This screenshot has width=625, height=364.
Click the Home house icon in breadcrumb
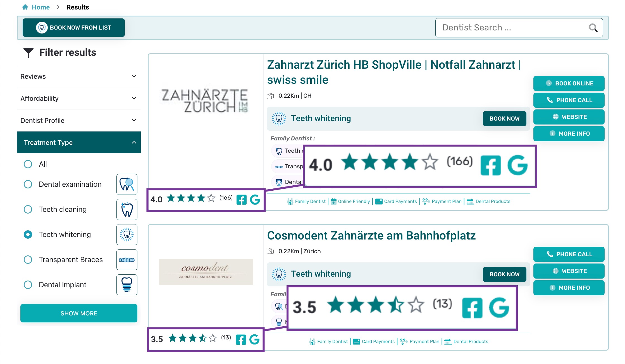[x=25, y=7]
